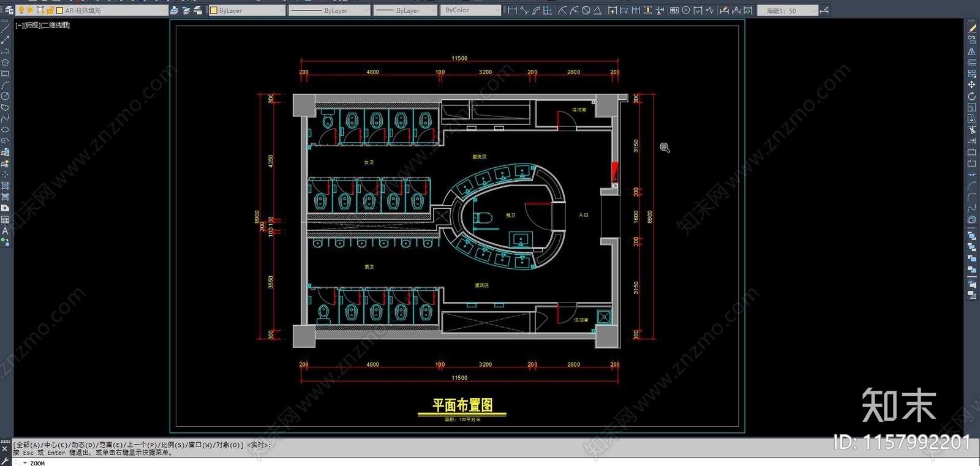Select the Dimension Break tool
The height and width of the screenshot is (466, 980).
660,10
